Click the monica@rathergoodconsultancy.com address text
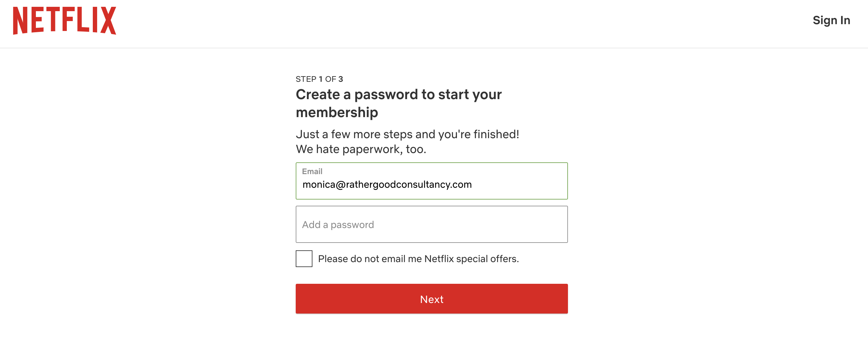 (387, 185)
